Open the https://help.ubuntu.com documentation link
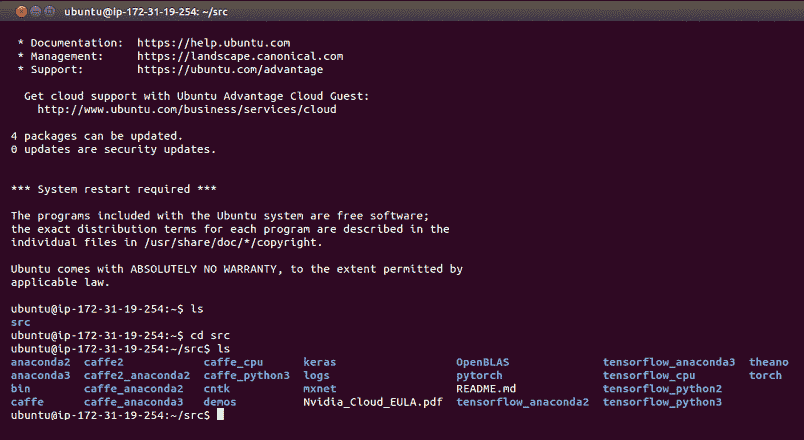The image size is (804, 440). tap(213, 43)
